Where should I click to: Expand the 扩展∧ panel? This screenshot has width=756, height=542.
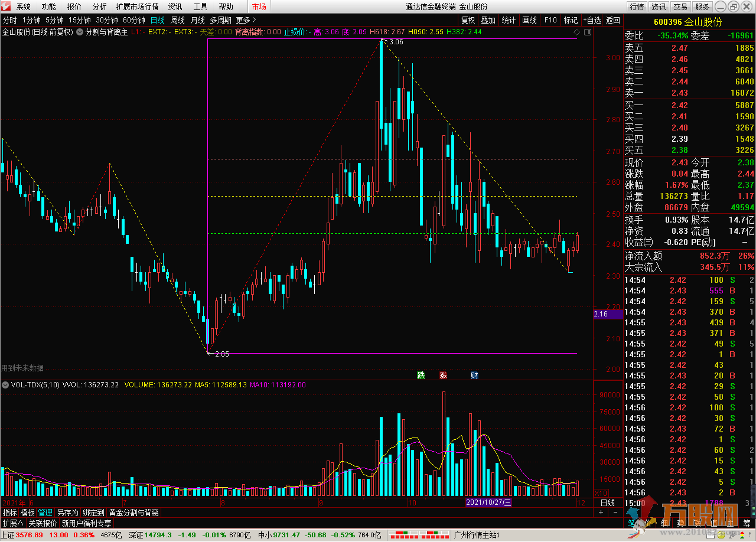coord(13,523)
